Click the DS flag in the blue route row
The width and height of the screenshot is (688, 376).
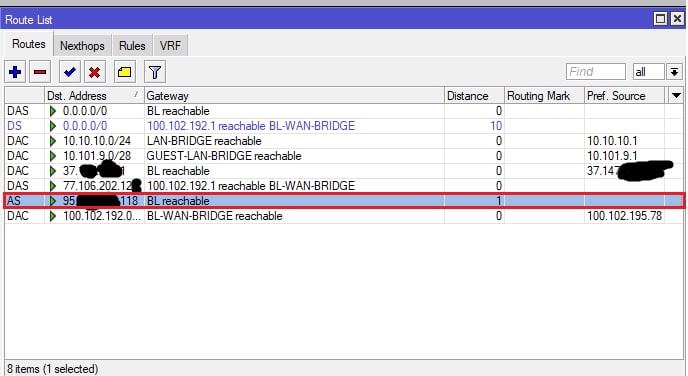(14, 126)
